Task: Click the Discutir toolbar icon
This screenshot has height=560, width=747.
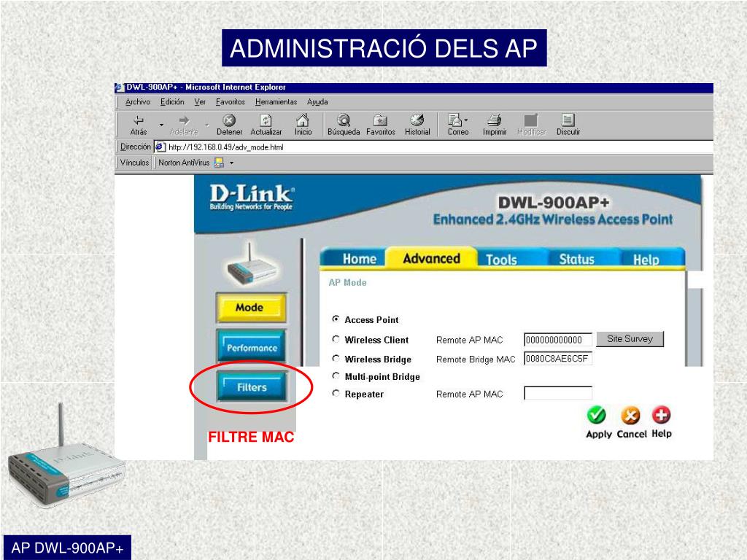Action: pyautogui.click(x=568, y=120)
